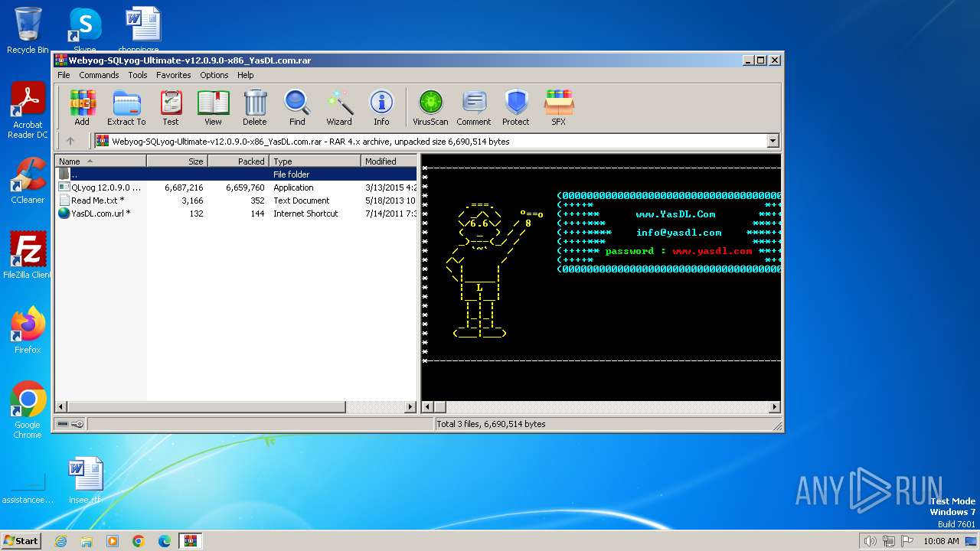Open Skype desktop shortcut
The image size is (980, 551).
[x=84, y=31]
